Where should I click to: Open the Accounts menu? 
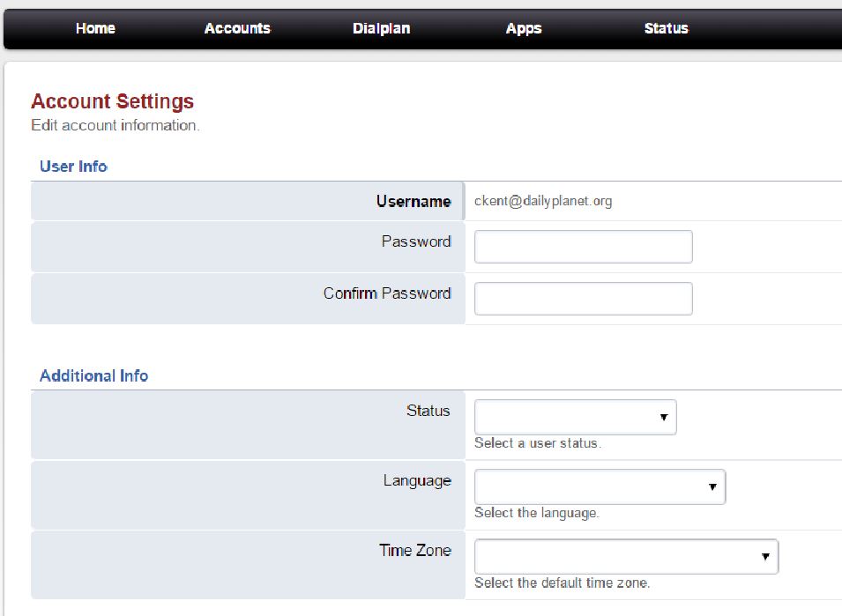[x=237, y=28]
